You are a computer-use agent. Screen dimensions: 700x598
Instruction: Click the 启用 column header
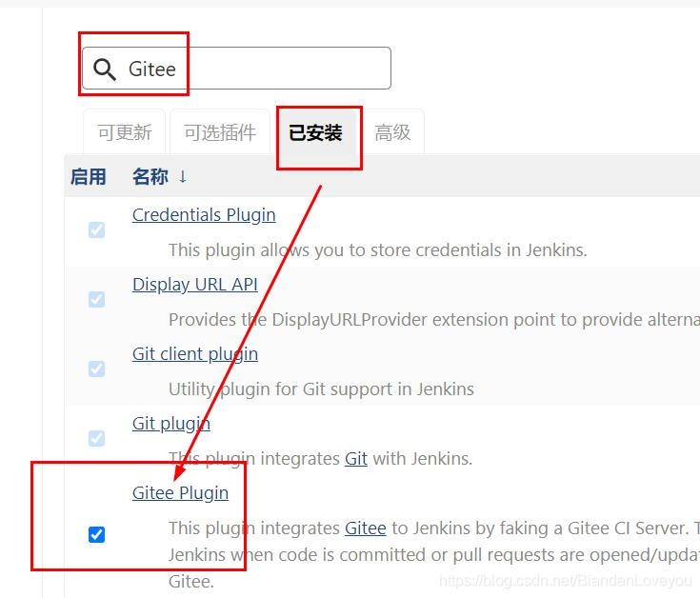(x=89, y=176)
